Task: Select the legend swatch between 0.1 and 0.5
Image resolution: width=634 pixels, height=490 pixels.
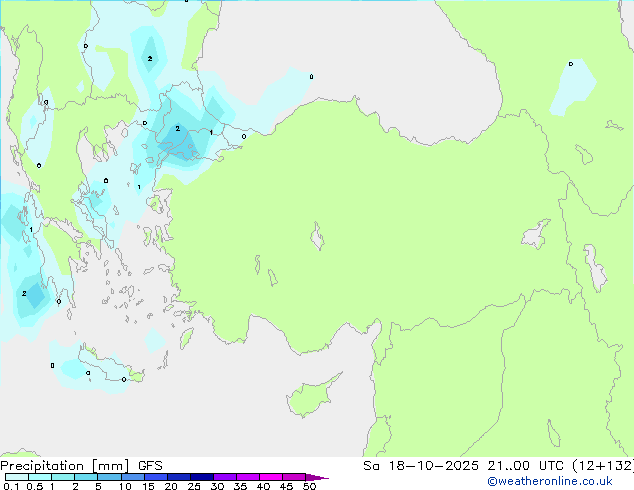Action: (x=17, y=477)
